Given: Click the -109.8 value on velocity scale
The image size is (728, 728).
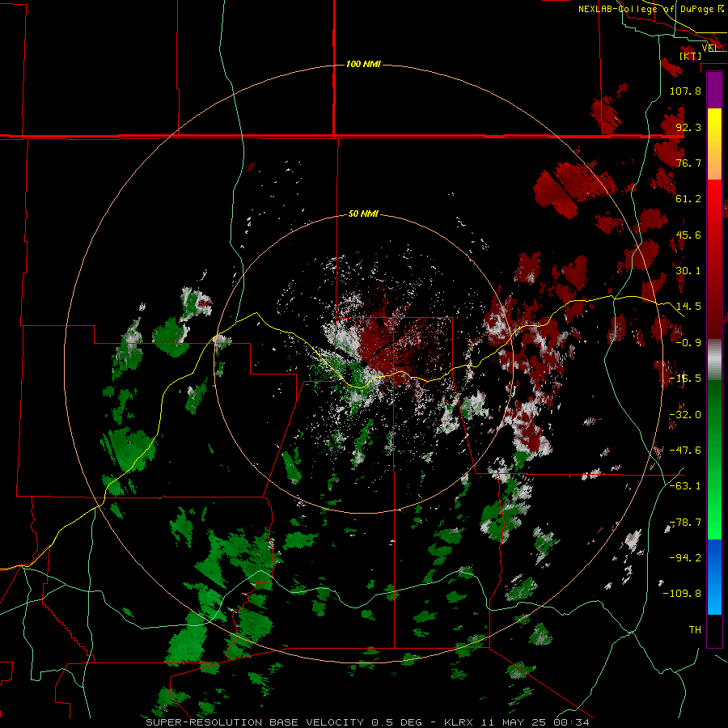Looking at the screenshot, I should pyautogui.click(x=682, y=594).
